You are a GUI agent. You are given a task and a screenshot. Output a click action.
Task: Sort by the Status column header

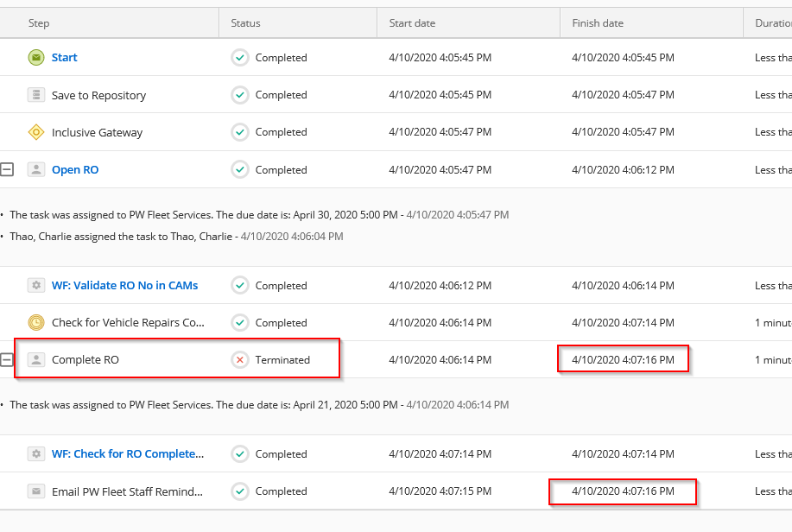click(x=245, y=23)
